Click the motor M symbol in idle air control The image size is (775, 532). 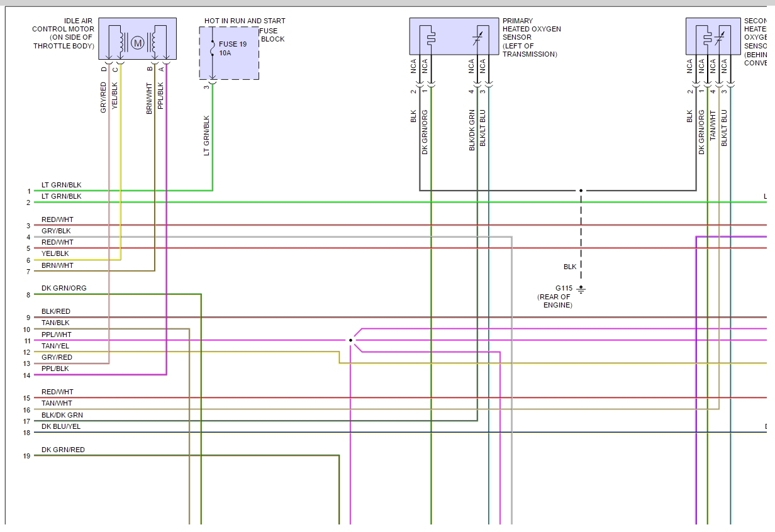pos(137,43)
